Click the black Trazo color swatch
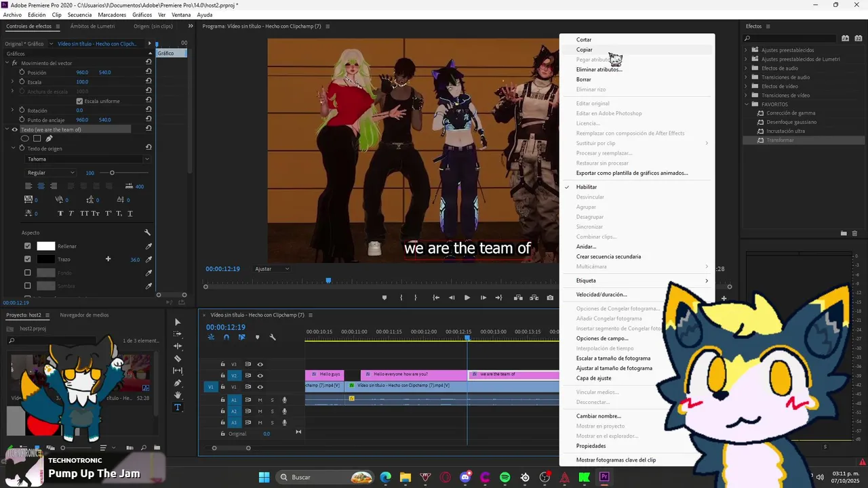The width and height of the screenshot is (868, 488). (45, 259)
